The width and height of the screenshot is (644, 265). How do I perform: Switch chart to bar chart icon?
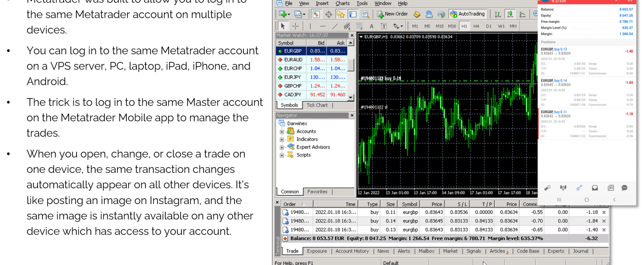click(498, 14)
